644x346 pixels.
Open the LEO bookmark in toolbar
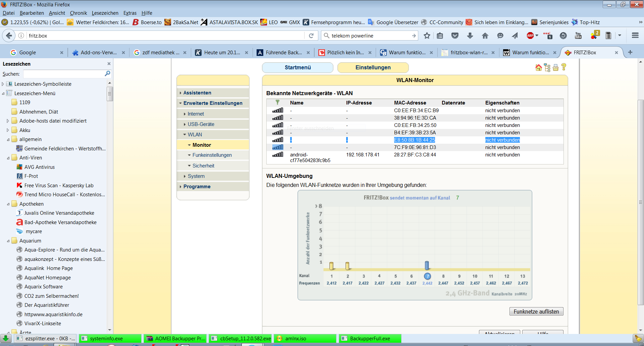click(x=269, y=22)
